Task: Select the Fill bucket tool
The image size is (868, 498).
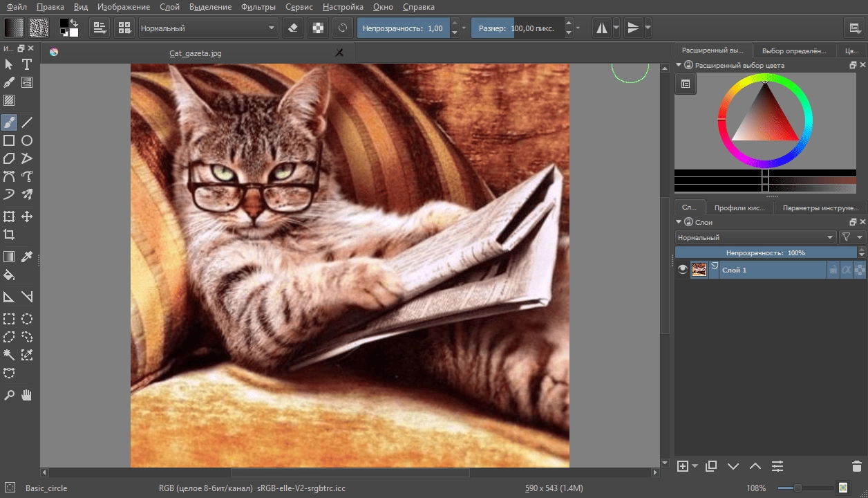Action: (9, 275)
